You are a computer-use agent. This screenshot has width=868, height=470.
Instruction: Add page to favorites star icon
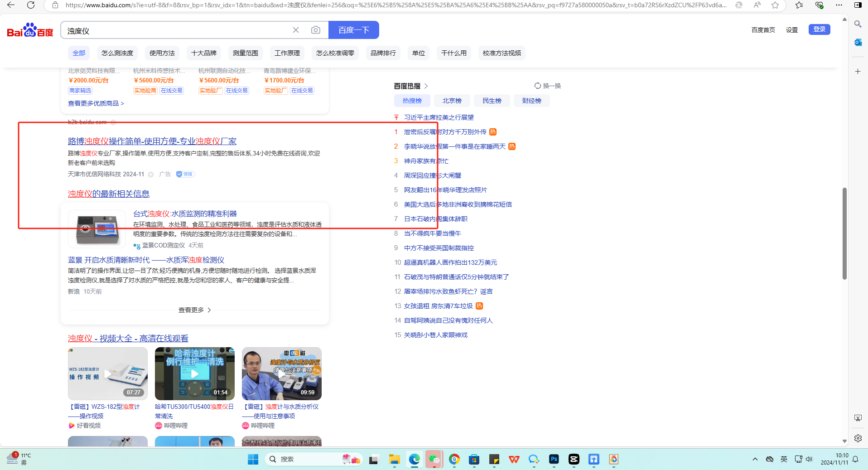point(775,5)
